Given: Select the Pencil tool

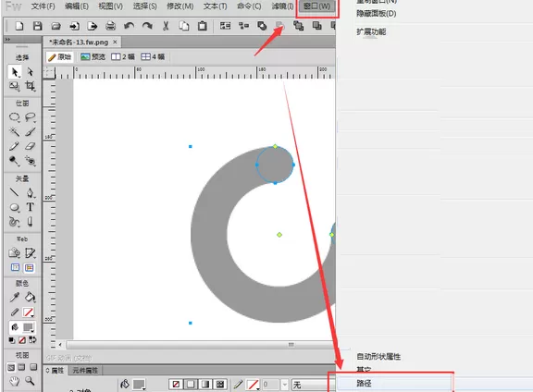Looking at the screenshot, I should click(x=14, y=146).
